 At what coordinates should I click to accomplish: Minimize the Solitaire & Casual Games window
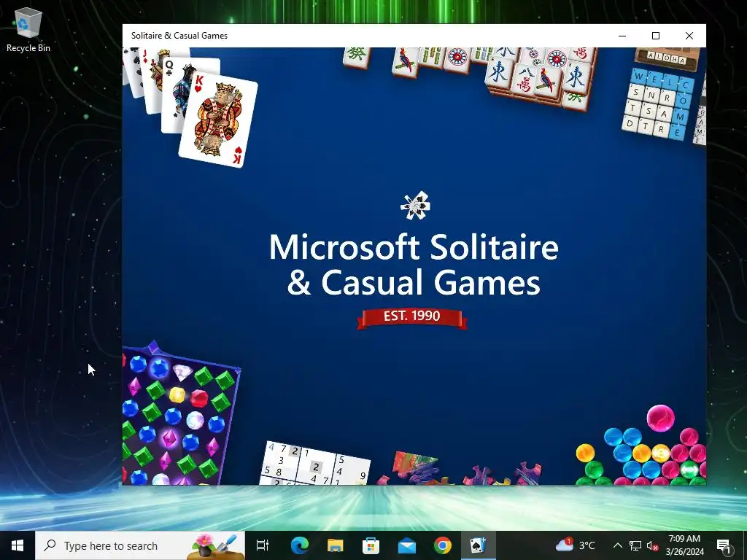(622, 36)
